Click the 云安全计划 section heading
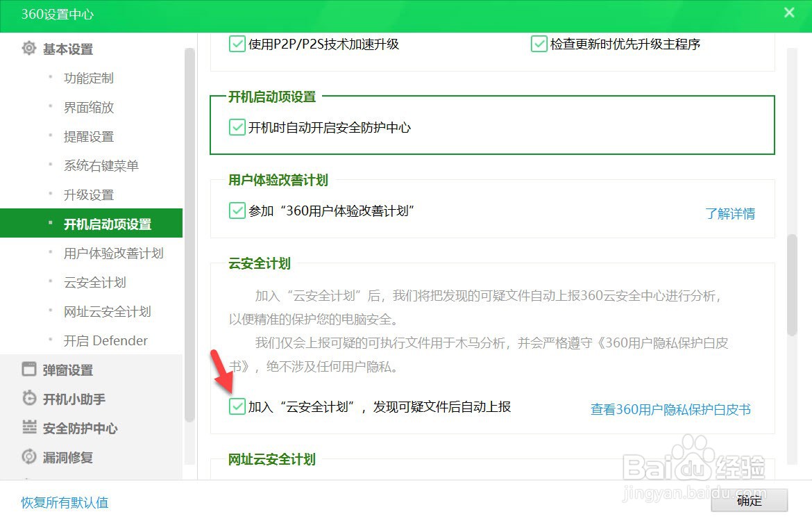 [260, 263]
